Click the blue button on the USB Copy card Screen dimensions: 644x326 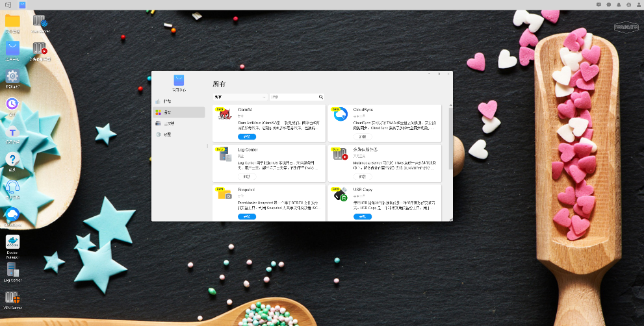363,216
